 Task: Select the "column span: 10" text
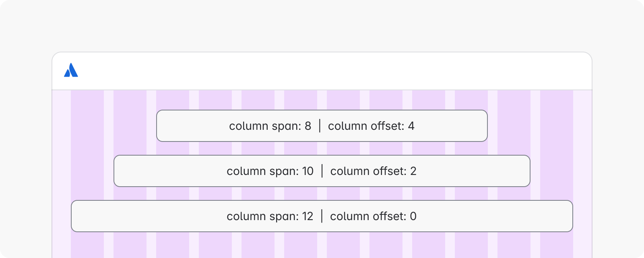(270, 171)
